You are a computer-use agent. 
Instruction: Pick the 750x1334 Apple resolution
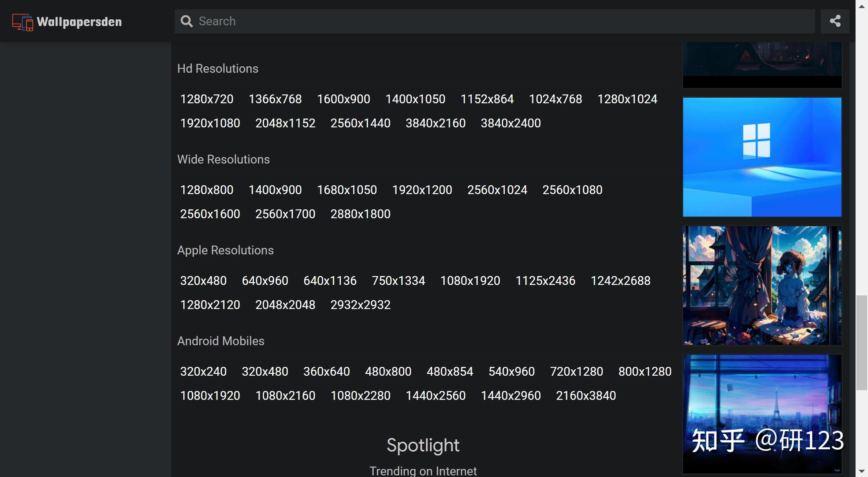398,281
